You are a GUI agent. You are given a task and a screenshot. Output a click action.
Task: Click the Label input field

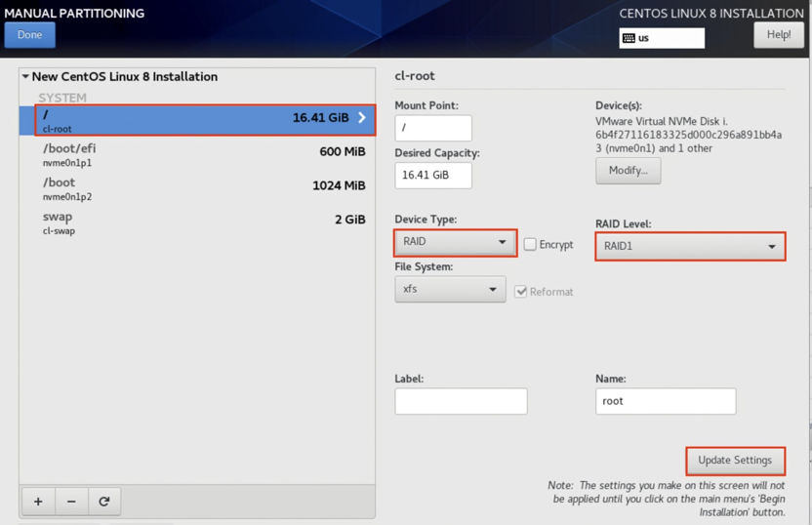[x=461, y=401]
